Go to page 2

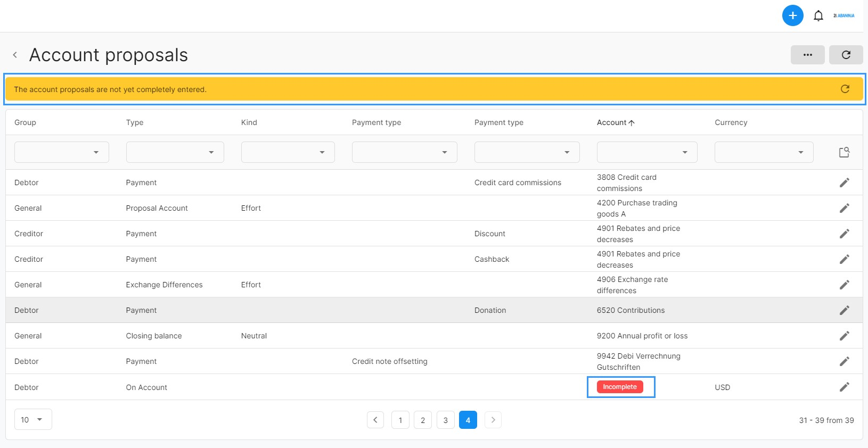(x=423, y=420)
